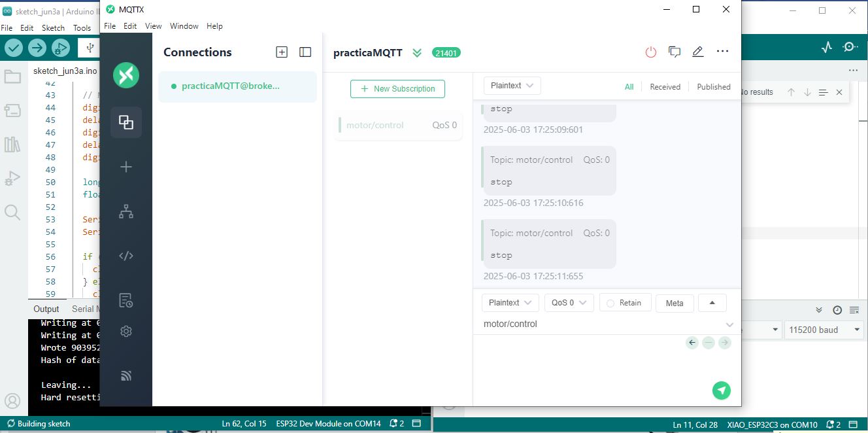Screen dimensions: 868x433
Task: Click ESP32 Dev Module on COM14 status
Action: click(328, 424)
